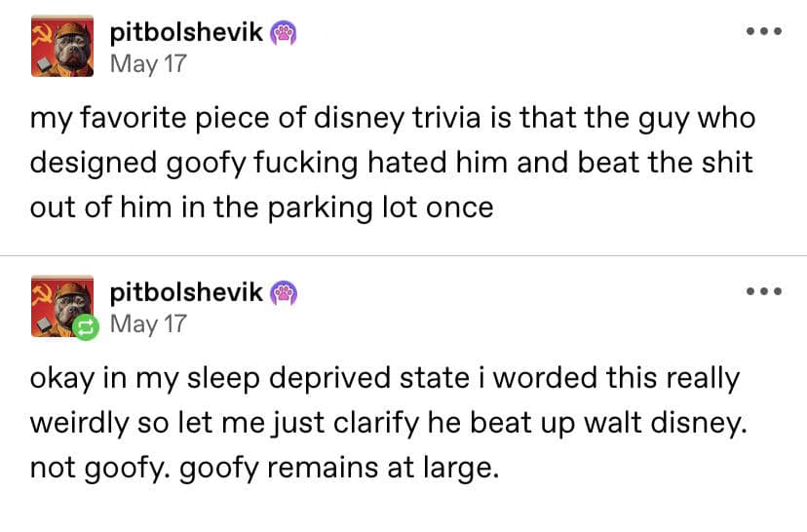This screenshot has width=807, height=532.
Task: Click the purple paw badge on the first post
Action: (x=283, y=34)
